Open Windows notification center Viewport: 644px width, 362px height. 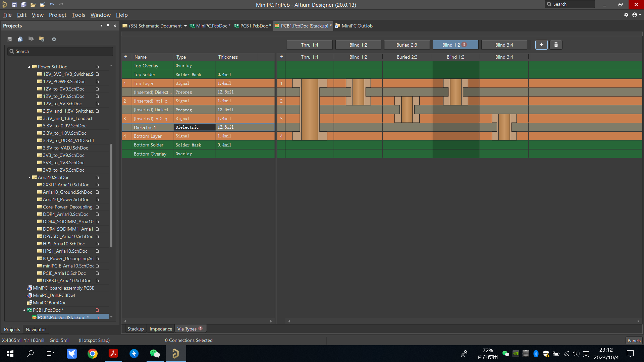630,354
